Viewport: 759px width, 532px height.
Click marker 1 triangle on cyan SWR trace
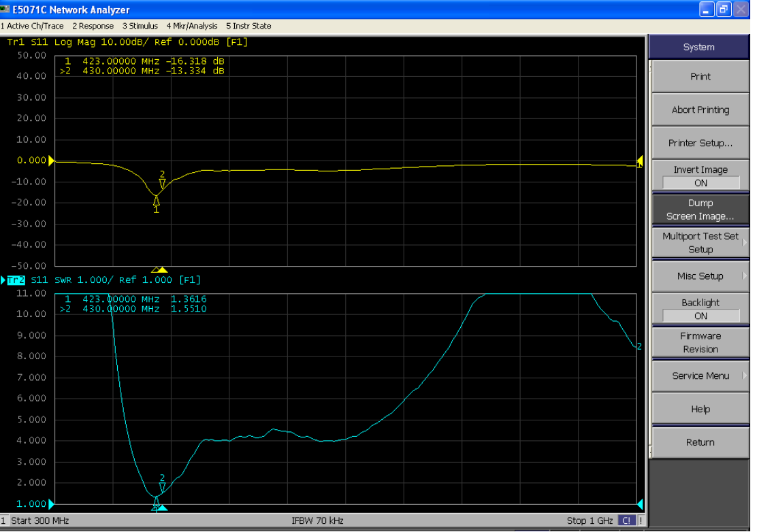click(156, 501)
